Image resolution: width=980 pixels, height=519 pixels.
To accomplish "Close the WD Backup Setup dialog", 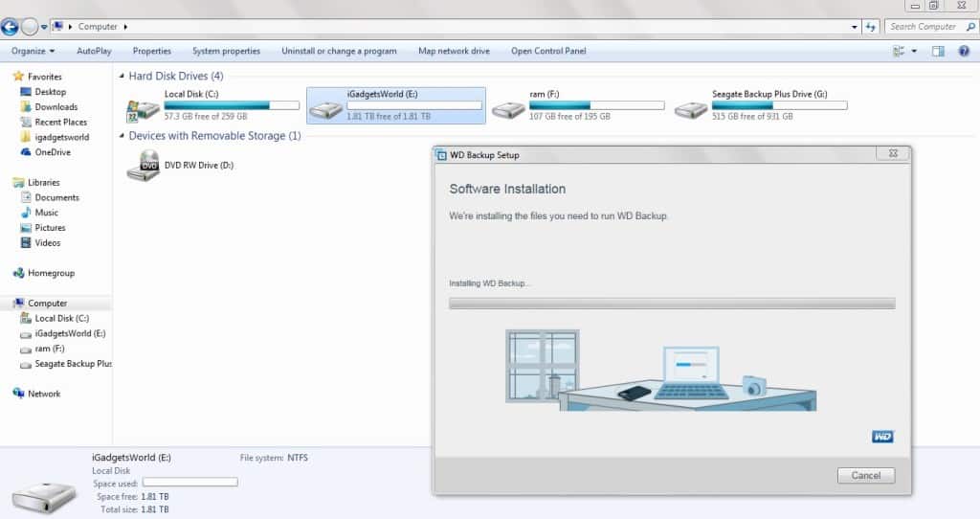I will [893, 153].
